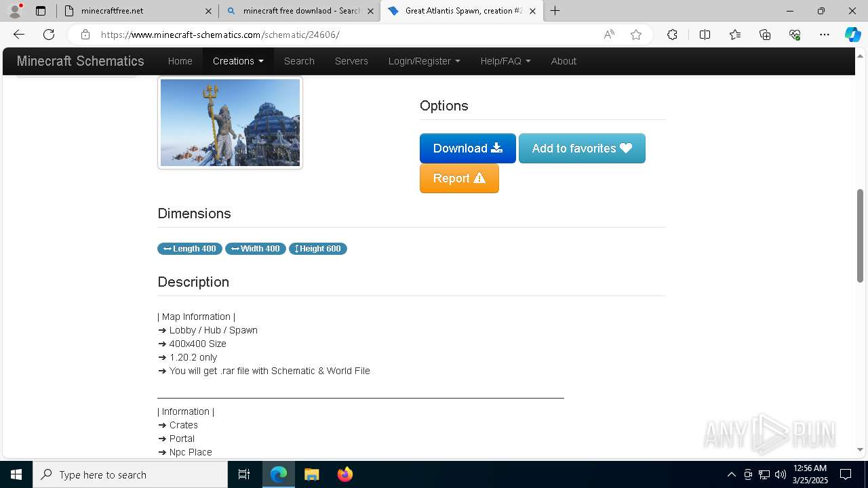The image size is (868, 488).
Task: Reload the page with the refresh icon
Action: (49, 35)
